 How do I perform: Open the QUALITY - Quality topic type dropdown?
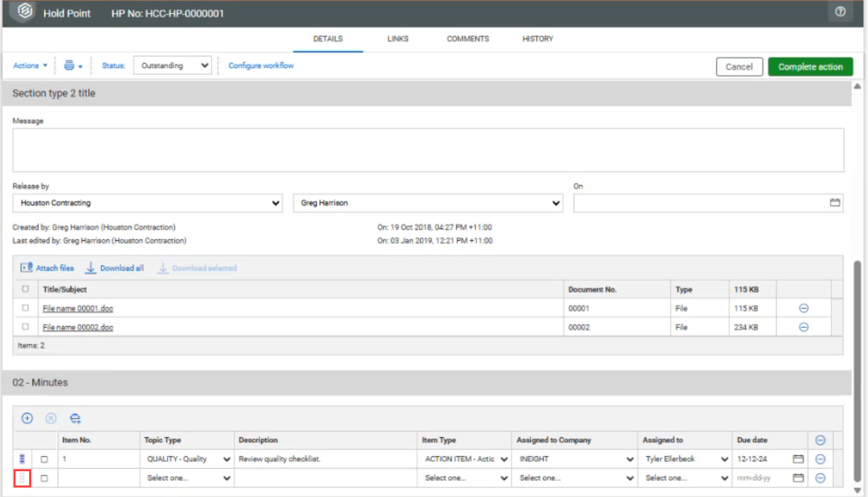coord(188,459)
